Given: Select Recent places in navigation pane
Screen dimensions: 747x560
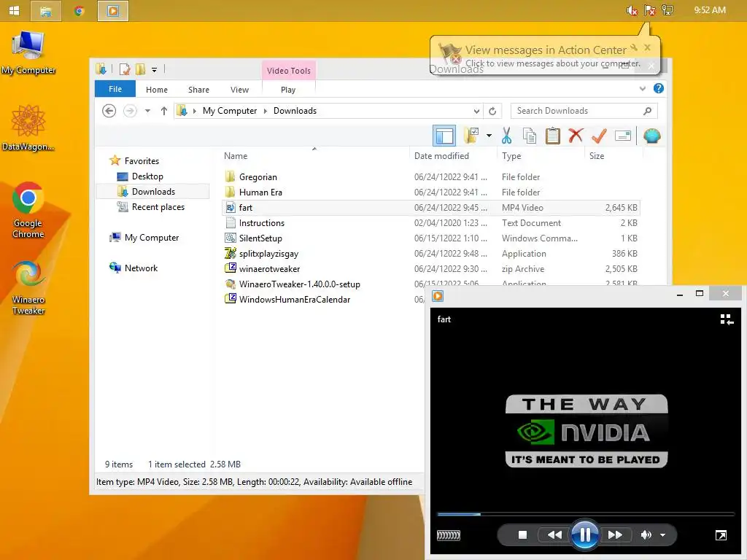Looking at the screenshot, I should click(x=158, y=206).
